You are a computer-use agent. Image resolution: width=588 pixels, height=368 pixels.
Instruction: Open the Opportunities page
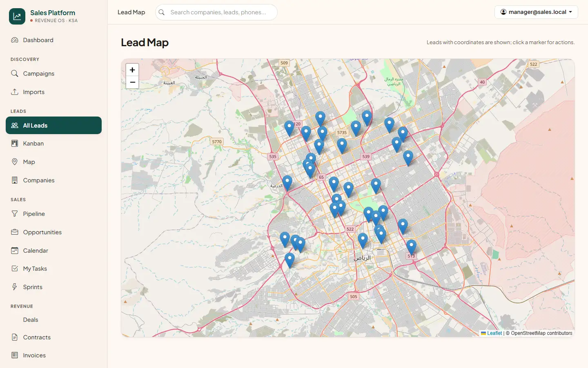(53, 232)
